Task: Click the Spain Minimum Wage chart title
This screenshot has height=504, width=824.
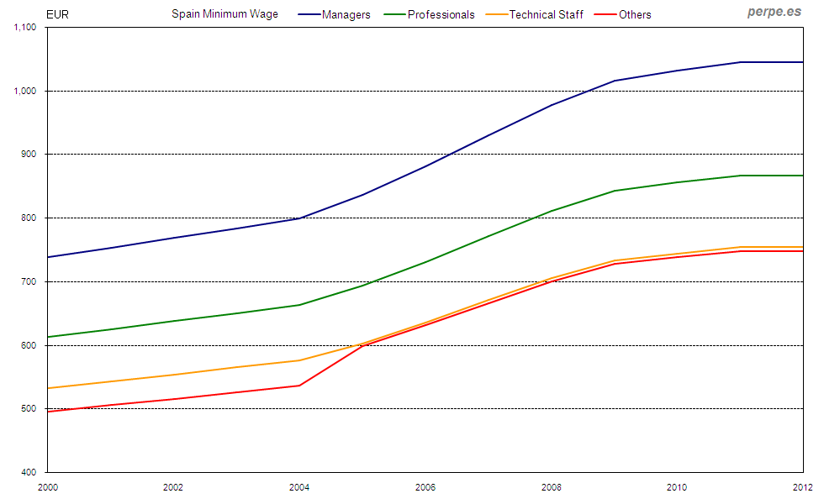Action: [x=224, y=14]
